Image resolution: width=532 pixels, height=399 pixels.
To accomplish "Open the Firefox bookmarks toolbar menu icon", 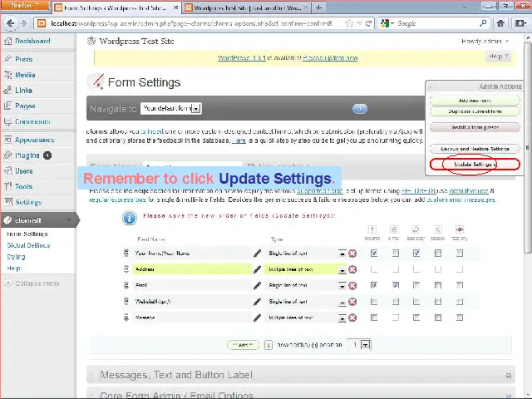I will click(x=520, y=23).
